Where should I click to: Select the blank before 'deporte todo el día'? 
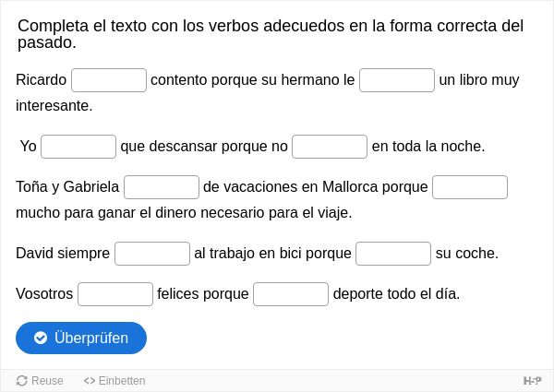(291, 294)
